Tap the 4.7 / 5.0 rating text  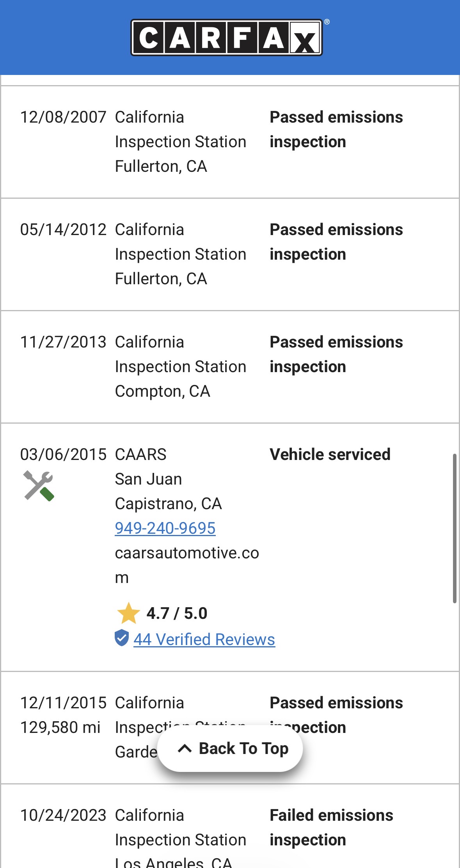coord(177,613)
